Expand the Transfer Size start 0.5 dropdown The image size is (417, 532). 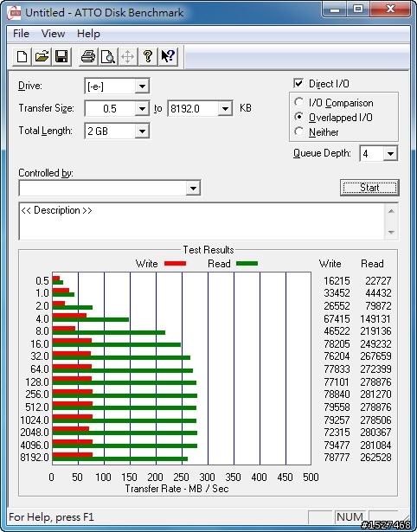point(142,109)
